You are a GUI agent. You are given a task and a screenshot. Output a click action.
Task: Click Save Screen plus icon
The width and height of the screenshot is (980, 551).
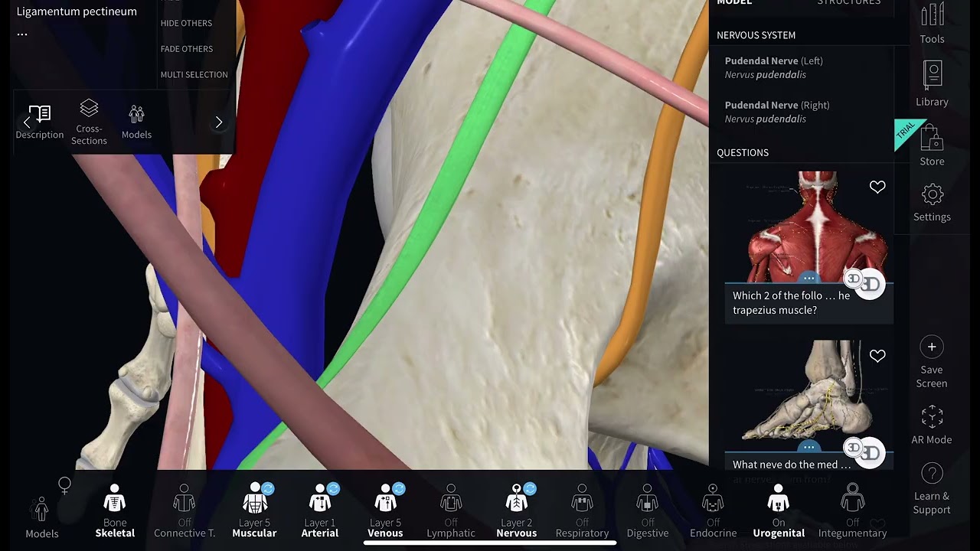(x=932, y=347)
